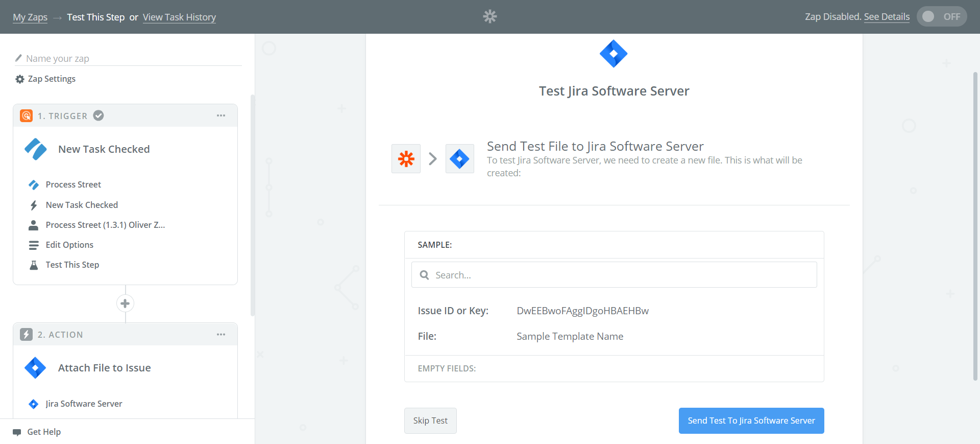980x444 pixels.
Task: Click Send Test To Jira Software Server
Action: [x=751, y=420]
